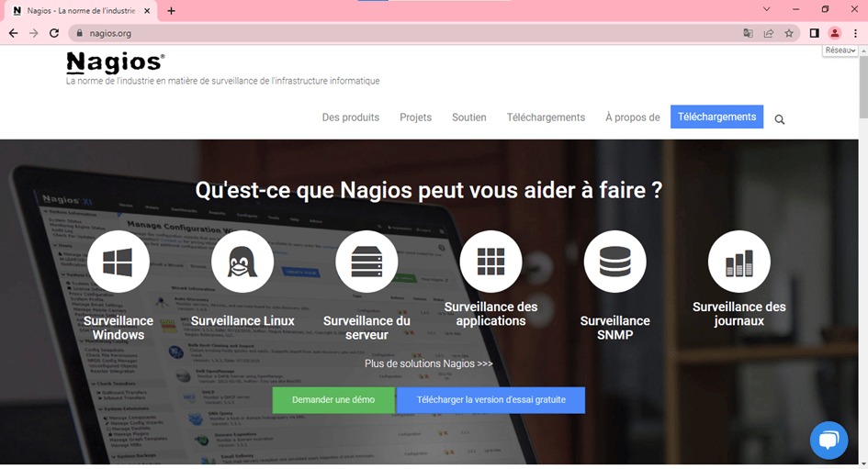Select the Nagios browser tab

[81, 10]
